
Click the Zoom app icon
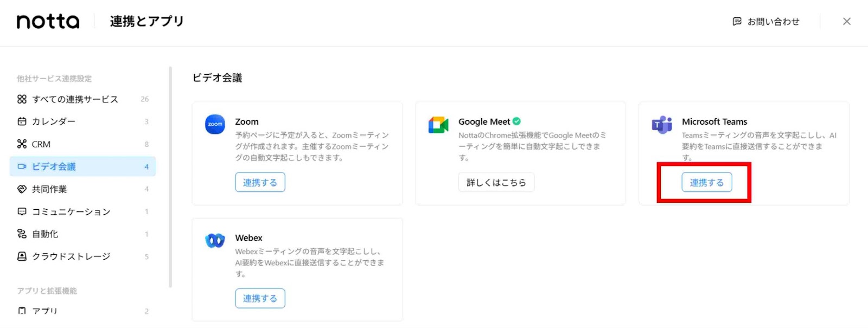coord(215,125)
